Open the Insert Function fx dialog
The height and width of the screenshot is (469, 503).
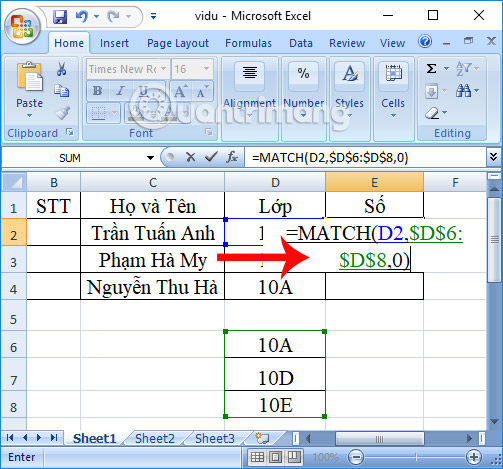pyautogui.click(x=232, y=157)
